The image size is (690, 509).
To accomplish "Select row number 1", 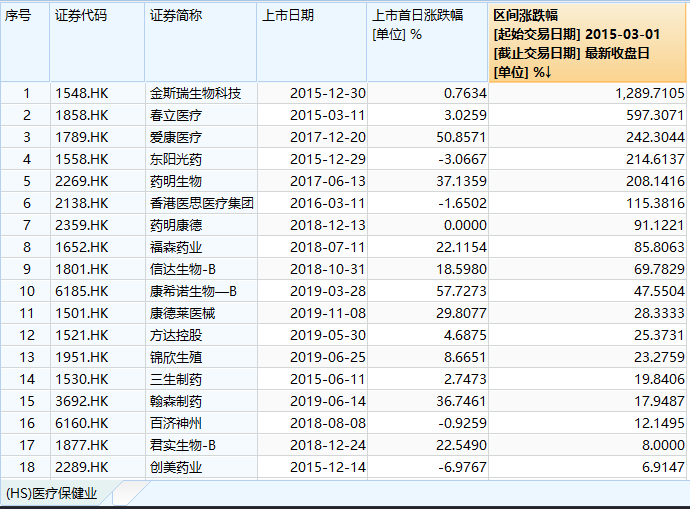I will [27, 93].
